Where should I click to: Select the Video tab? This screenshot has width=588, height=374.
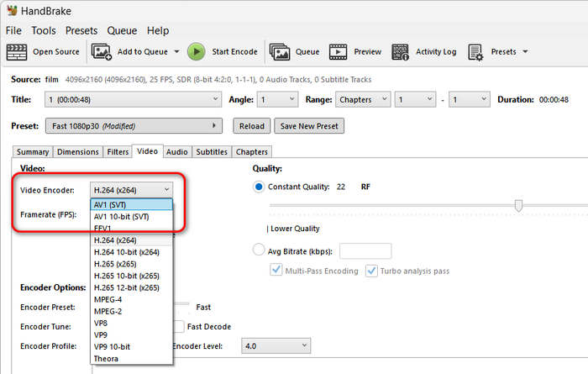pyautogui.click(x=147, y=151)
